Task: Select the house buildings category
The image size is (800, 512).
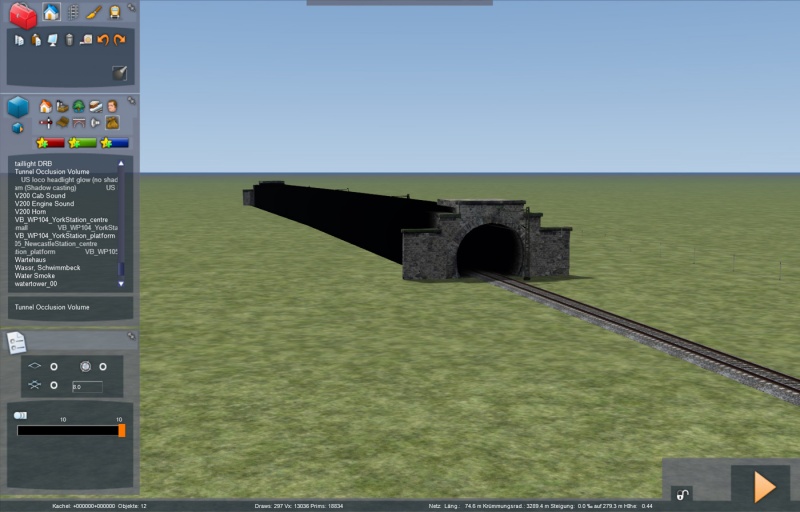Action: (45, 106)
